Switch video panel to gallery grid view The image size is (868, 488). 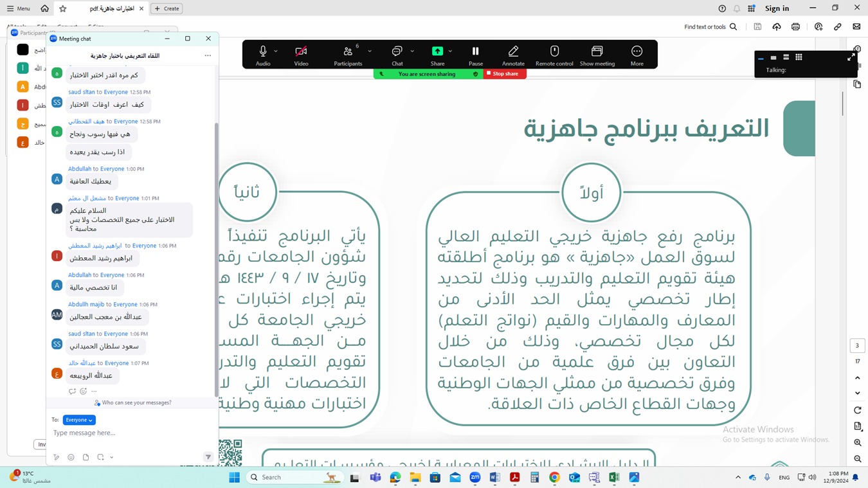click(x=799, y=57)
